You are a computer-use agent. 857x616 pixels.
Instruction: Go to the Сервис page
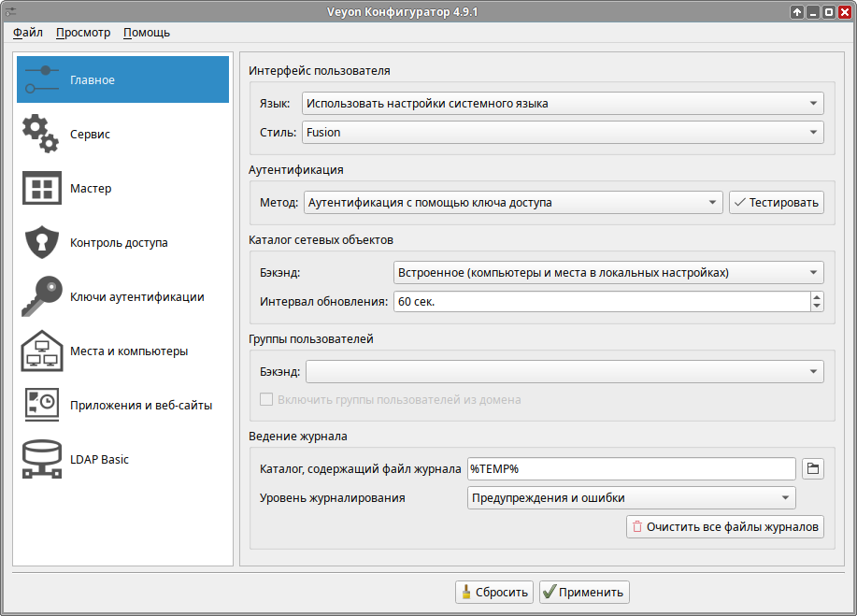pyautogui.click(x=123, y=134)
